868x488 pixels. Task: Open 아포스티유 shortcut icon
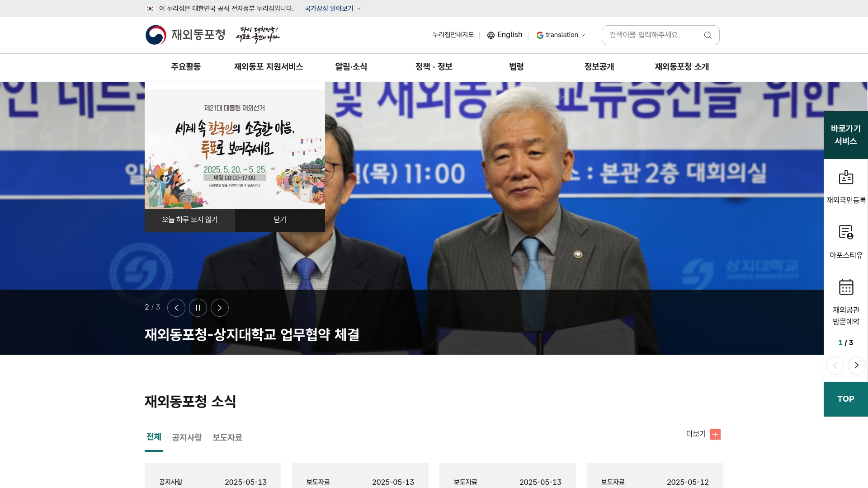coord(846,232)
